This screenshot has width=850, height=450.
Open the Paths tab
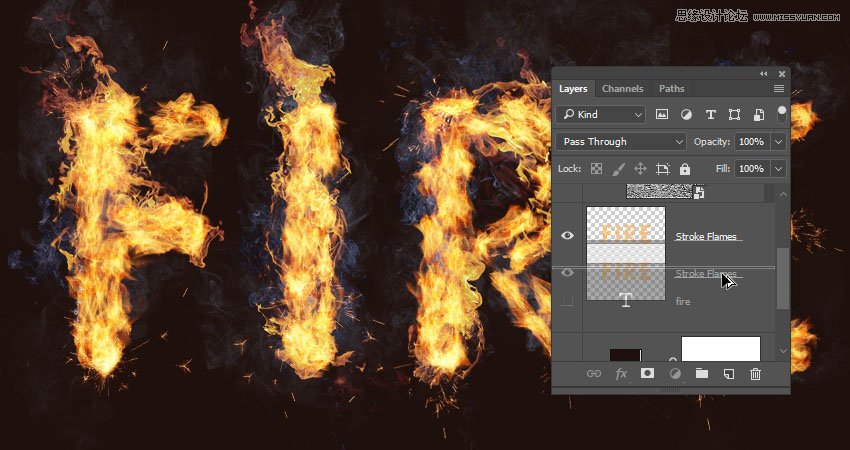[672, 89]
